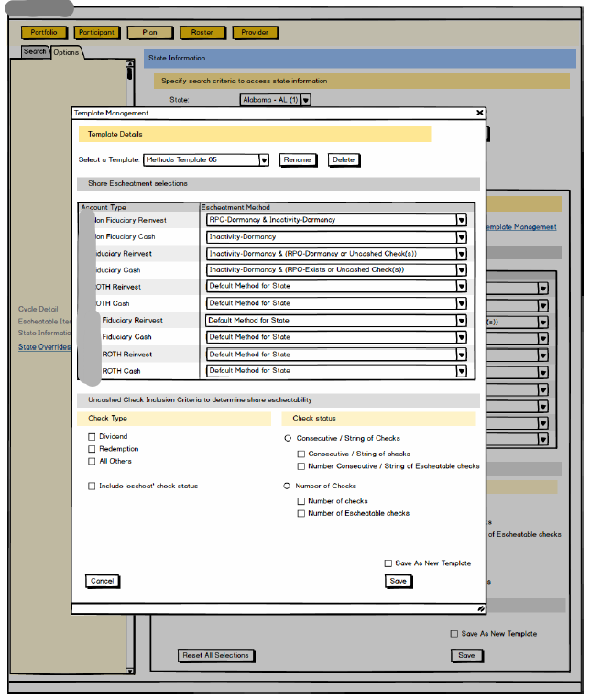The height and width of the screenshot is (700, 590).
Task: Open method dropdown for OTH Reinvest row
Action: (336, 286)
